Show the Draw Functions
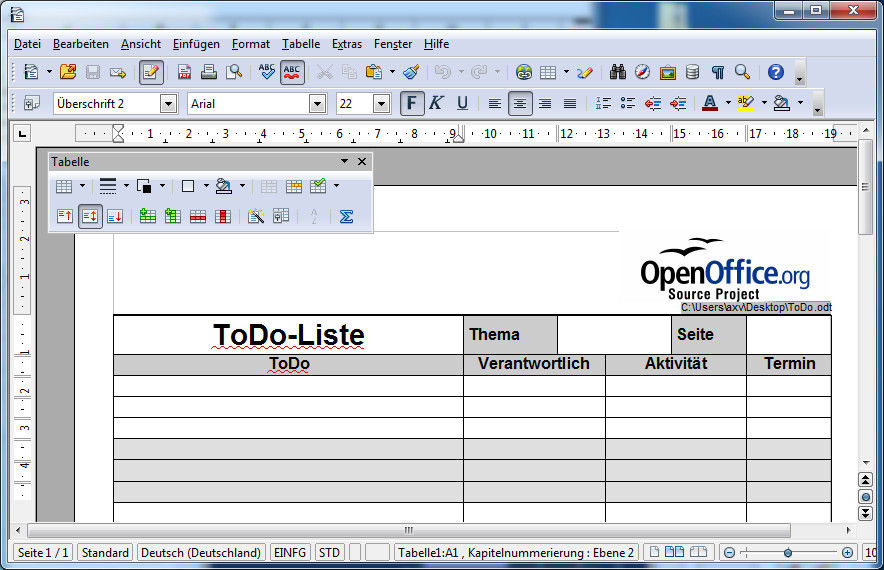This screenshot has width=884, height=570. (x=585, y=72)
